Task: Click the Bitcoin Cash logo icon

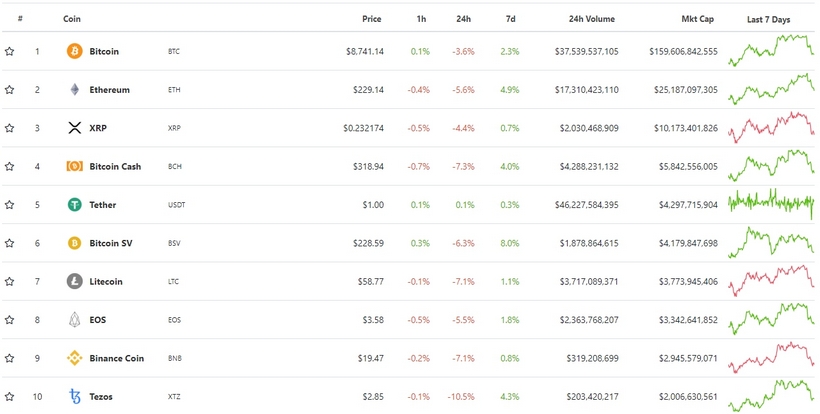Action: [x=75, y=166]
